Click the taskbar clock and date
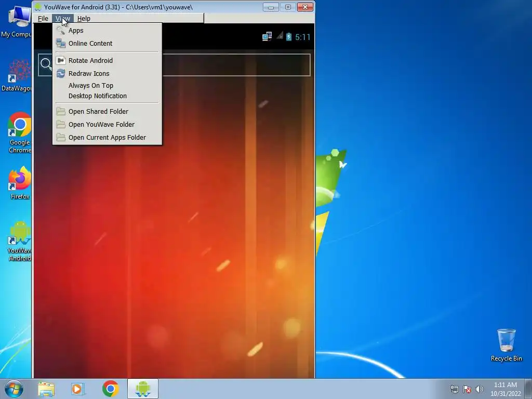532x399 pixels. [506, 389]
